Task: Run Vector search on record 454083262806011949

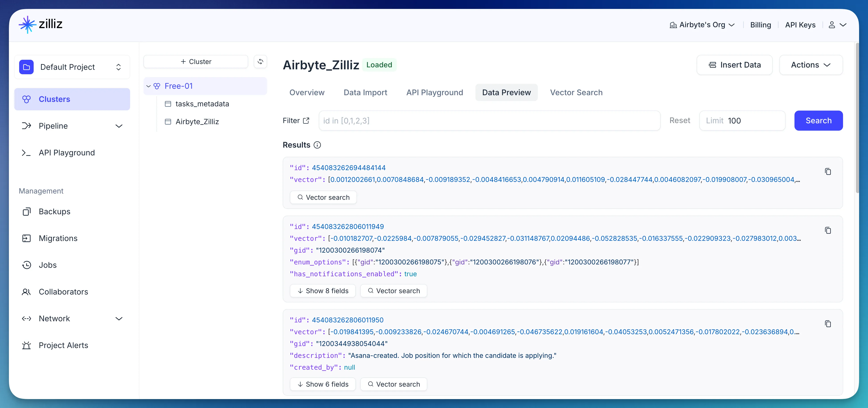Action: (394, 291)
